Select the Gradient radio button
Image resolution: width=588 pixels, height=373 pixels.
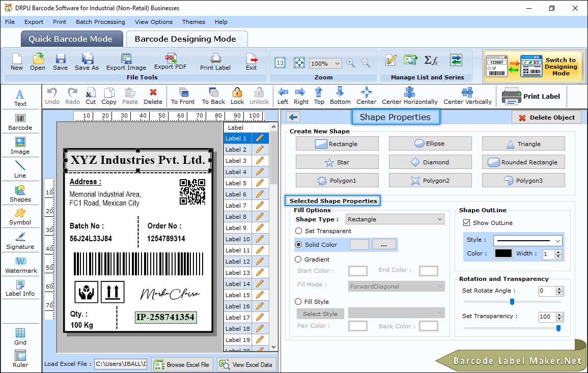(298, 260)
